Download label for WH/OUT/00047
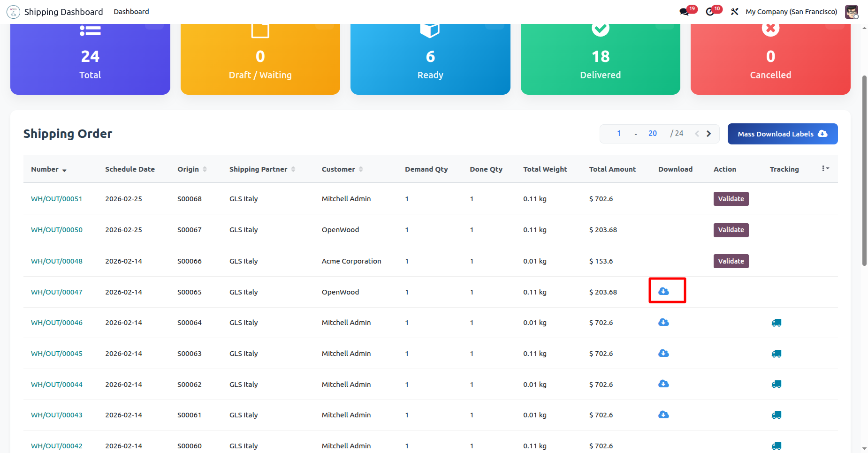 tap(663, 291)
